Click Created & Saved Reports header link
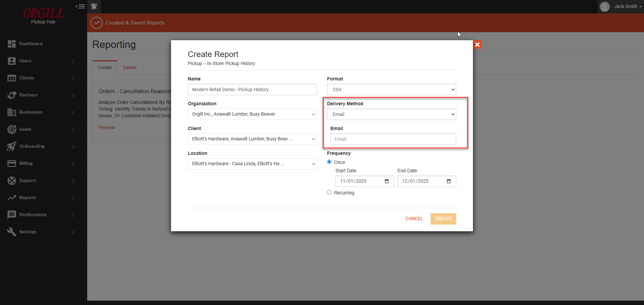 point(135,23)
